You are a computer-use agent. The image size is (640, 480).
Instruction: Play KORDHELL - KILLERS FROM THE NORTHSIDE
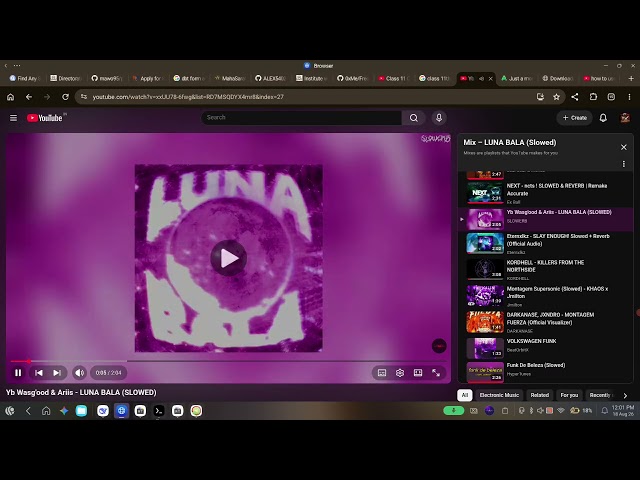545,270
